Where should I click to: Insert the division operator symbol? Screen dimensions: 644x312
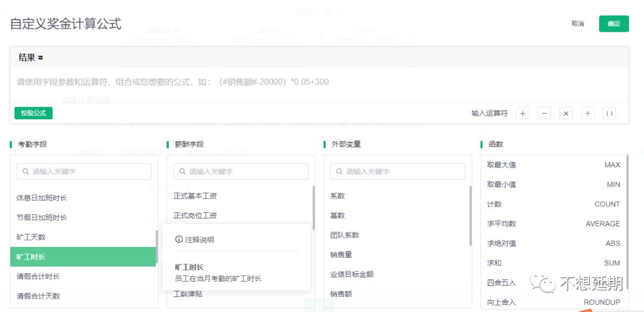point(587,113)
